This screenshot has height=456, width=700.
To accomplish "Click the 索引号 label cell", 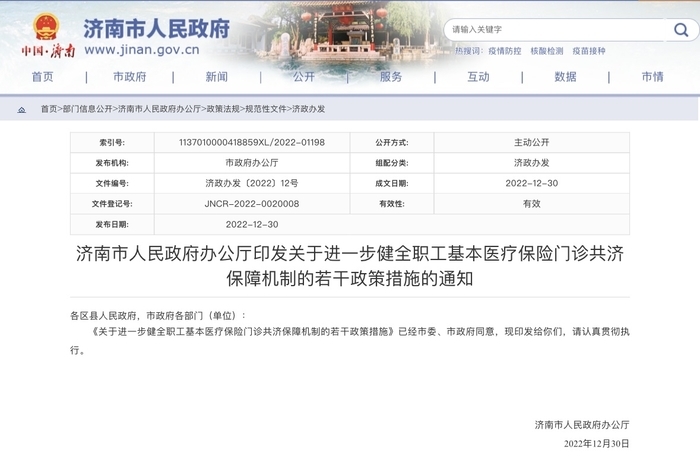I will click(112, 142).
